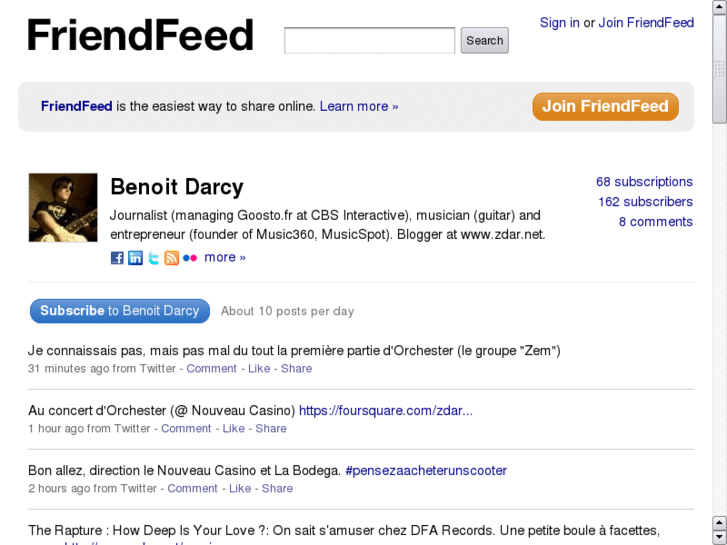Click the #pensezaacheterunscooter hashtag
The image size is (727, 545).
[426, 470]
